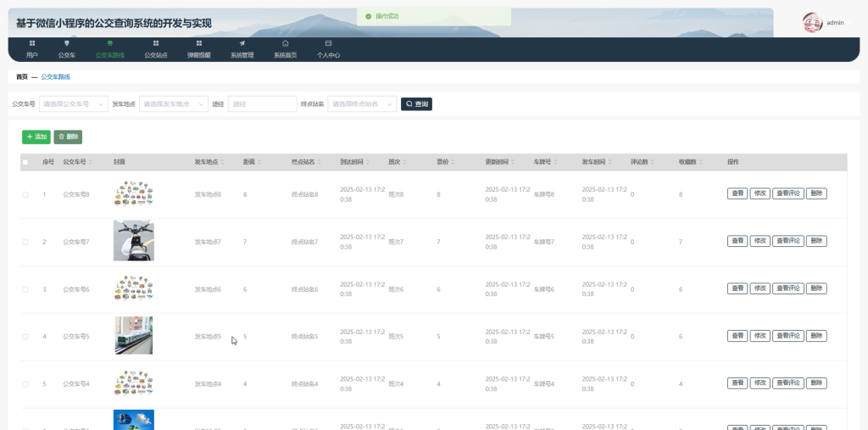Sort by the 终点站名 column arrows
Viewport: 868px width, 430px height.
(320, 162)
